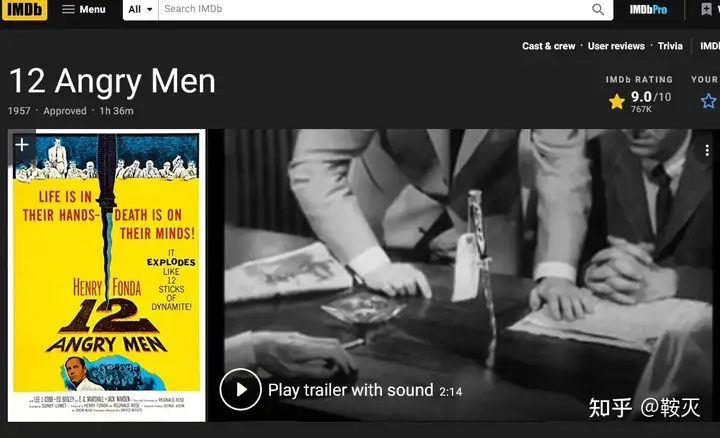This screenshot has height=438, width=720.
Task: Open the 12 Angry Men poster image
Action: coord(107,275)
